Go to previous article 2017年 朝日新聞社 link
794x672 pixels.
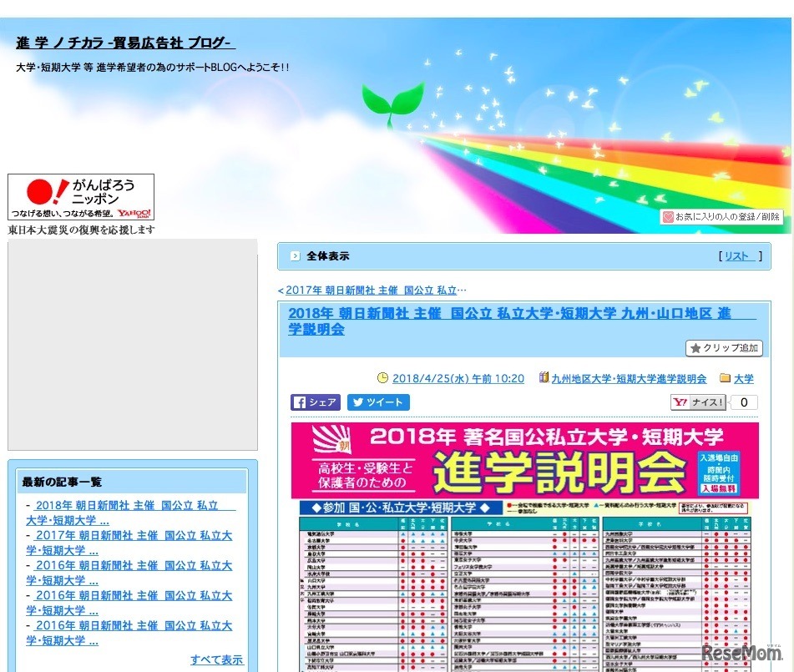pyautogui.click(x=372, y=291)
